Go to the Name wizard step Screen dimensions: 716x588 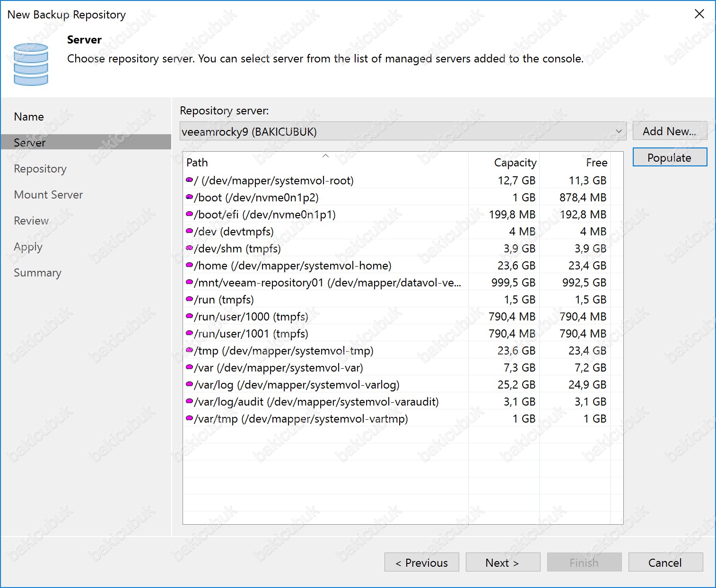[x=29, y=117]
